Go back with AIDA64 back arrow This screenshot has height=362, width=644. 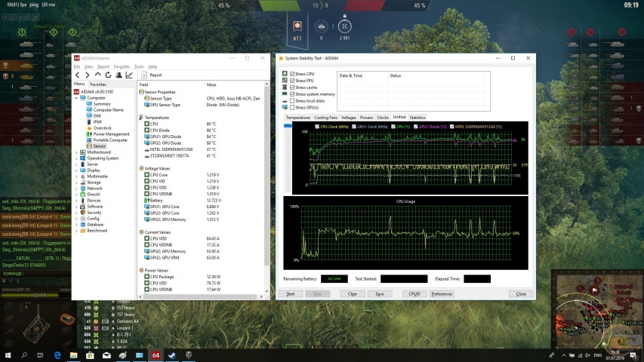tap(77, 75)
